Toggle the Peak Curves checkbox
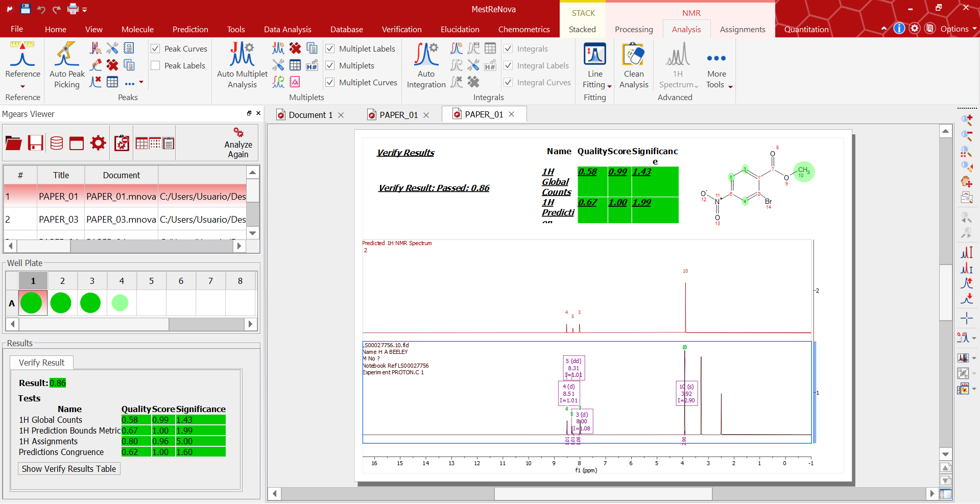Viewport: 980px width, 504px height. coord(156,49)
